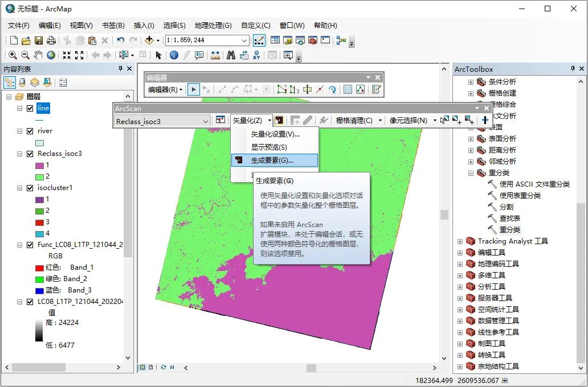Click the New map document icon
This screenshot has height=387, width=588.
pos(14,40)
